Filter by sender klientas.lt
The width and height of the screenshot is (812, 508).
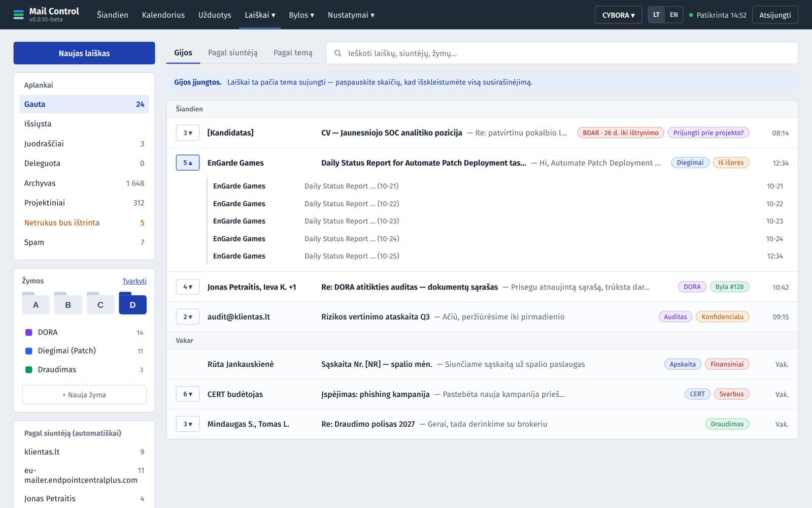click(84, 452)
